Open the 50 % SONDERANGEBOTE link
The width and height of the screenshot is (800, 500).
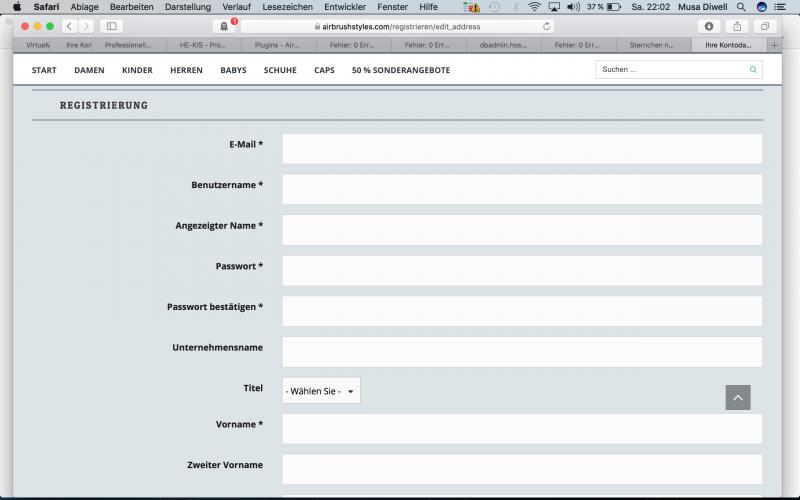point(400,71)
